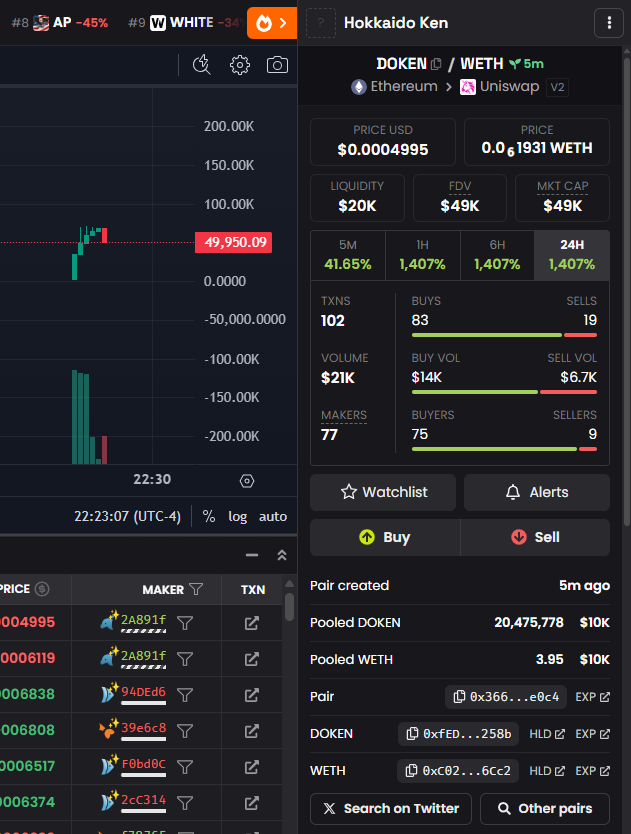The height and width of the screenshot is (834, 631).
Task: Open Other pairs
Action: click(545, 809)
